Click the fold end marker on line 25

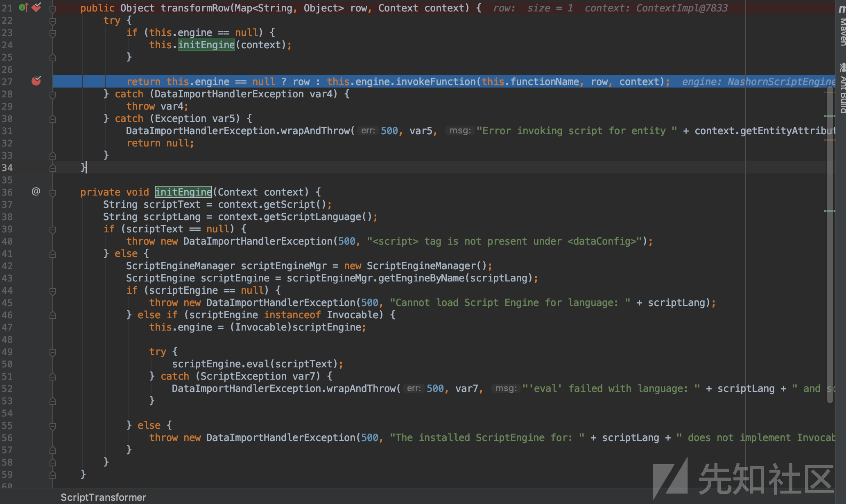[x=53, y=58]
